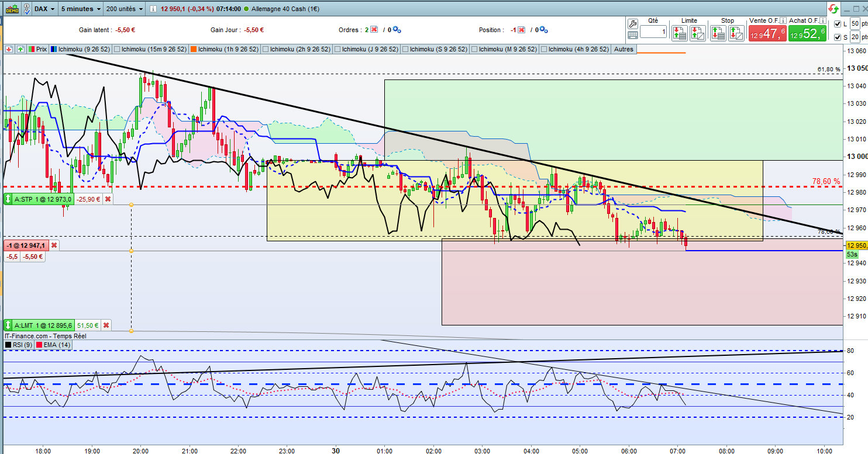The height and width of the screenshot is (454, 868).
Task: Click the second Limite order button
Action: coord(698,33)
